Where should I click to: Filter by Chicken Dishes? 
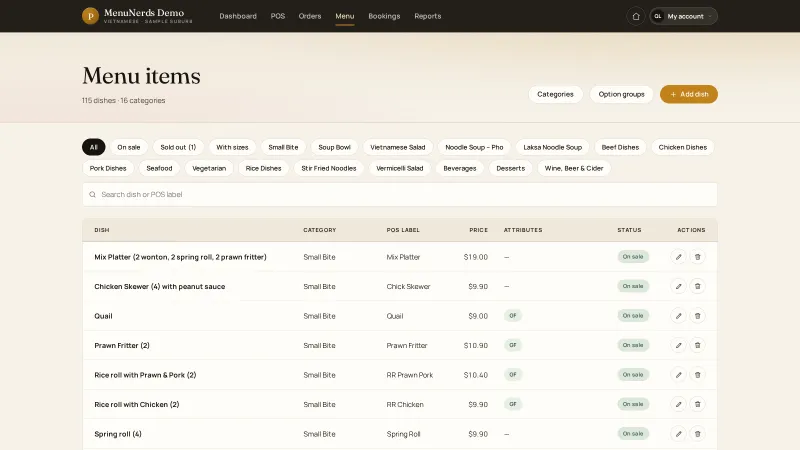[x=682, y=147]
